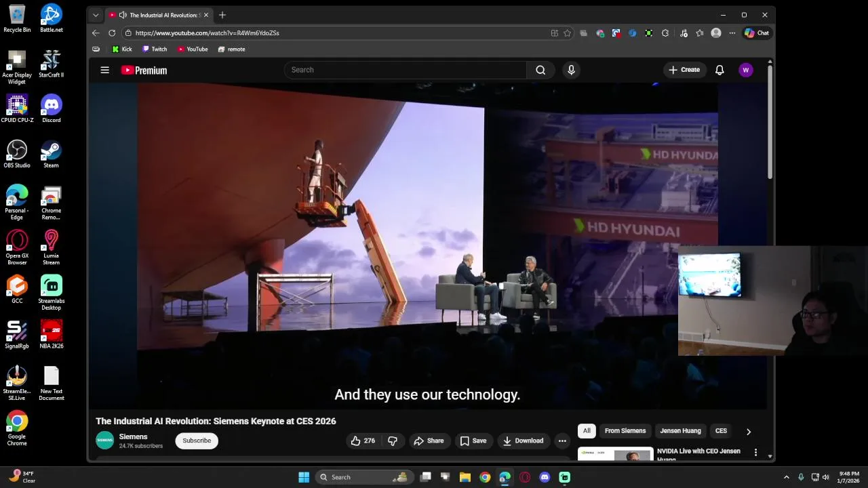Click into the YouTube search field

[406, 70]
